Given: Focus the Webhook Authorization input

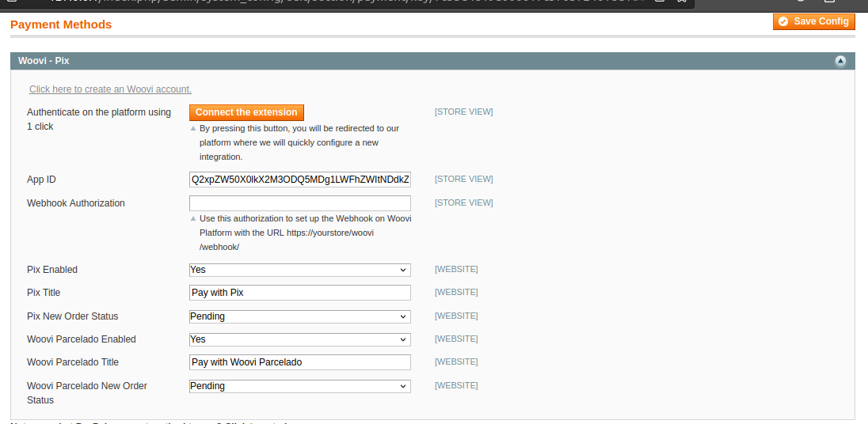Looking at the screenshot, I should coord(300,203).
